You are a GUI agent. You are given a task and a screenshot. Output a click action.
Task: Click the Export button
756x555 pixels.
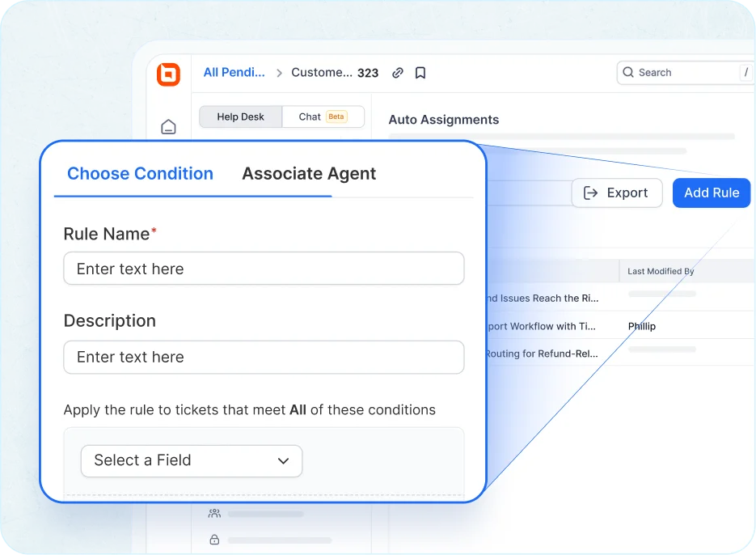click(x=617, y=193)
